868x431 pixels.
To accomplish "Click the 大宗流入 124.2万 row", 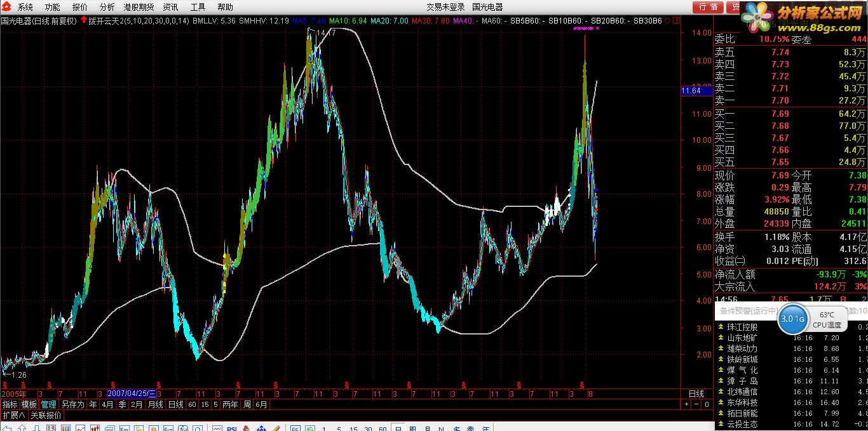I will click(x=791, y=287).
